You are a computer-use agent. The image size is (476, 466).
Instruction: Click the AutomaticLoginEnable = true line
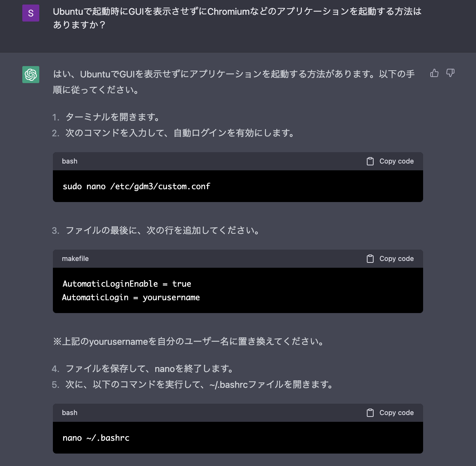(x=126, y=284)
